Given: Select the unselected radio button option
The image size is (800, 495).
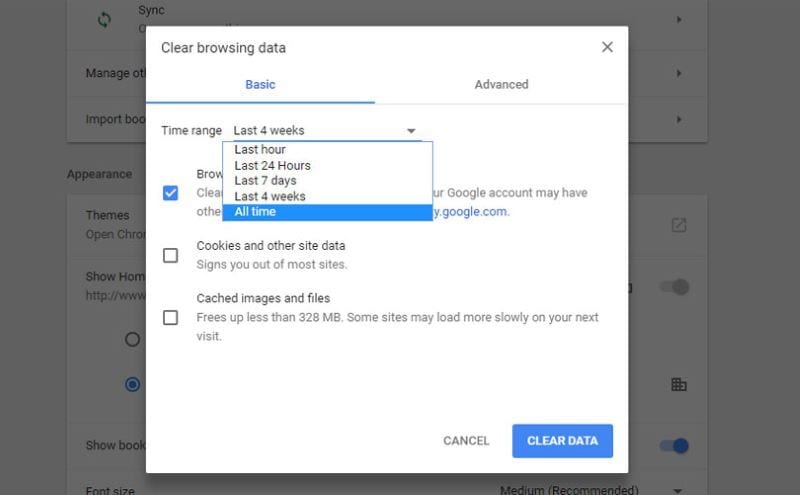Looking at the screenshot, I should 132,339.
